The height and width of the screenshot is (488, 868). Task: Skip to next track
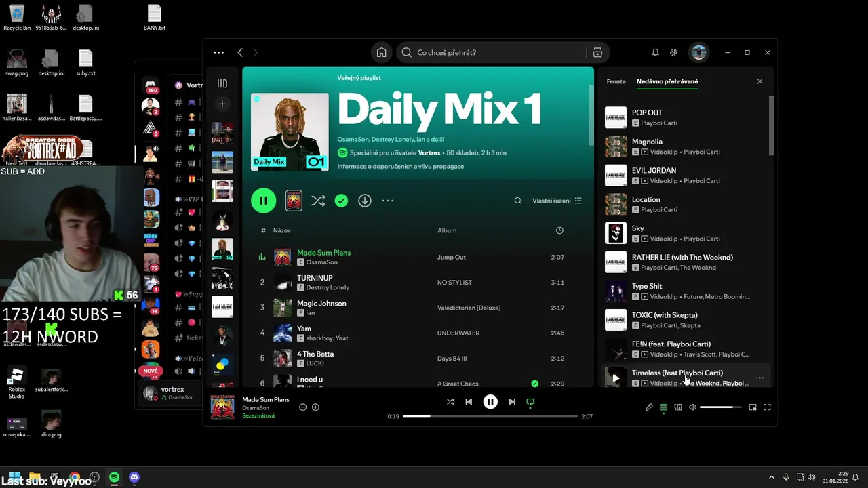512,402
